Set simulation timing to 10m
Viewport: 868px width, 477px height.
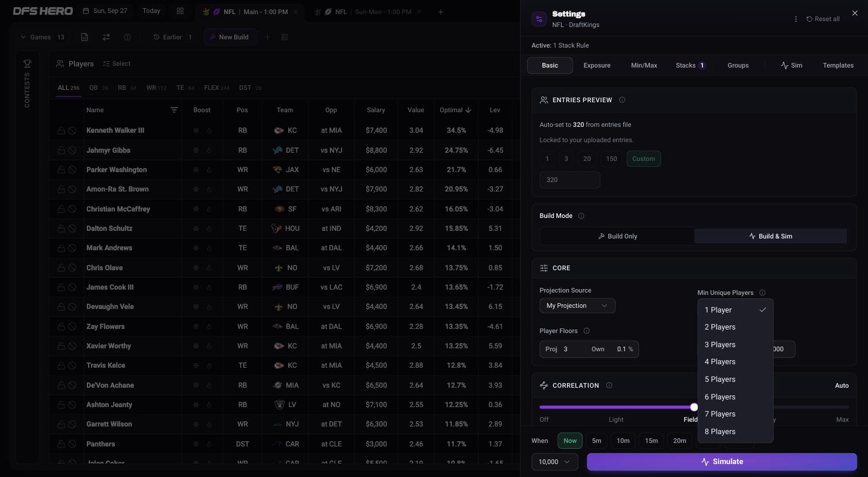[623, 441]
